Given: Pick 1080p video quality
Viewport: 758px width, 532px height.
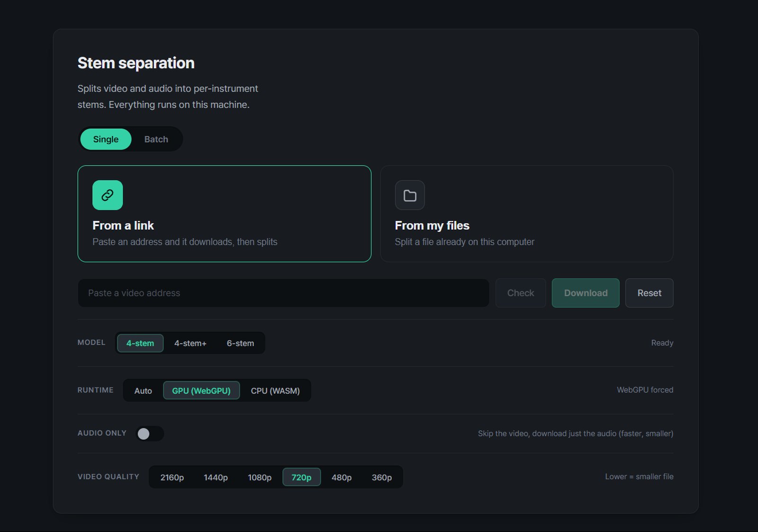Looking at the screenshot, I should point(260,477).
